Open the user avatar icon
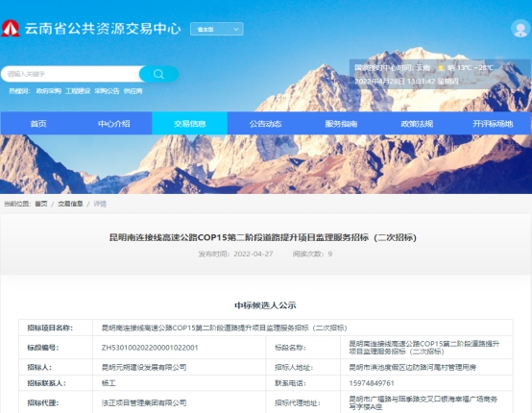532x413 pixels. click(520, 29)
